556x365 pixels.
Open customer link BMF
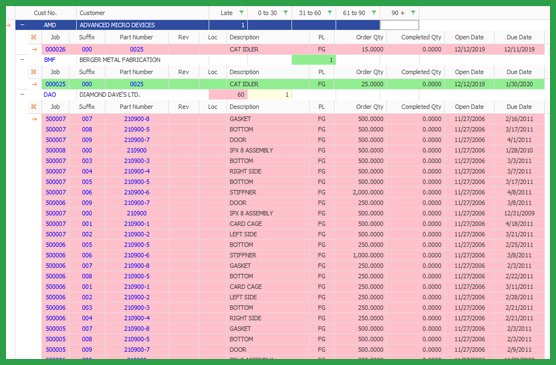[50, 60]
